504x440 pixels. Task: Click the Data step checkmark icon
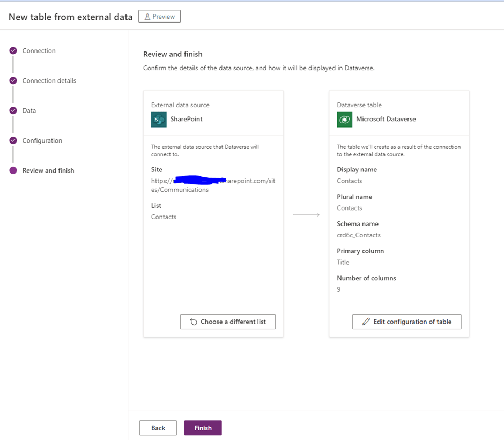coord(13,111)
